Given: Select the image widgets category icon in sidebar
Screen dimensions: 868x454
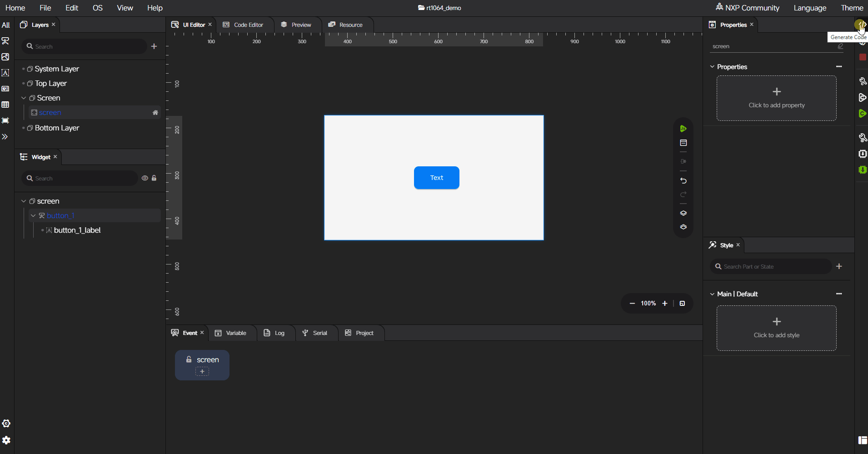Looking at the screenshot, I should pos(5,57).
